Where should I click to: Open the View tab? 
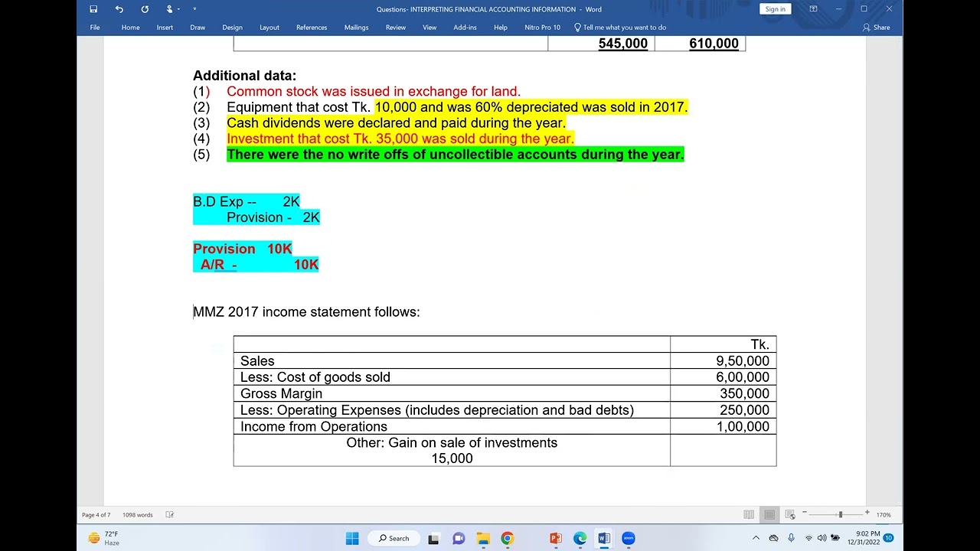[430, 28]
